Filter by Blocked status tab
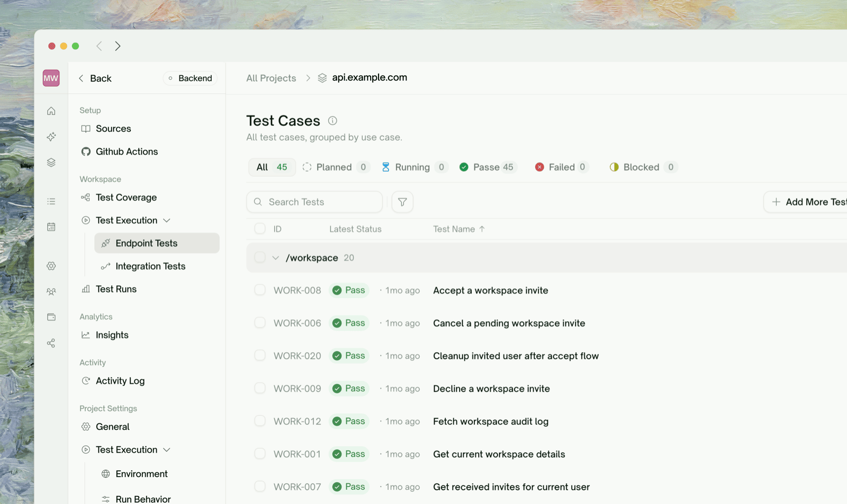Viewport: 847px width, 504px height. coord(643,167)
